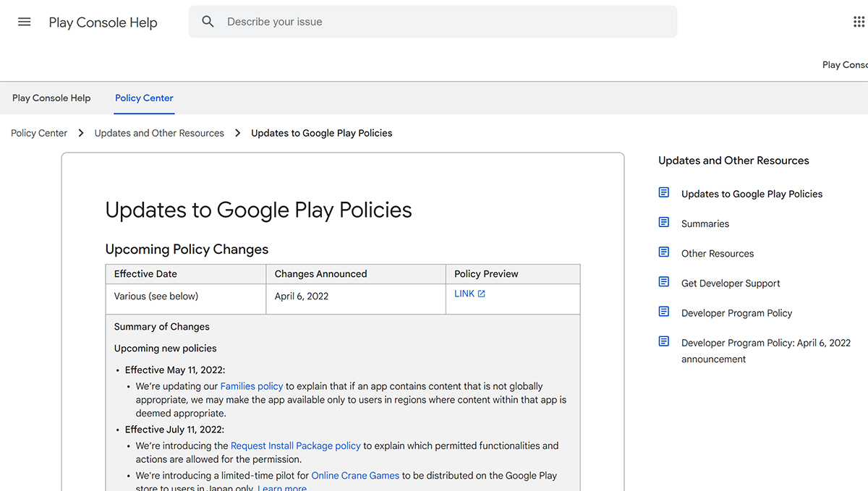868x491 pixels.
Task: Open Updates to Google Play Policies sidebar item
Action: coord(752,194)
